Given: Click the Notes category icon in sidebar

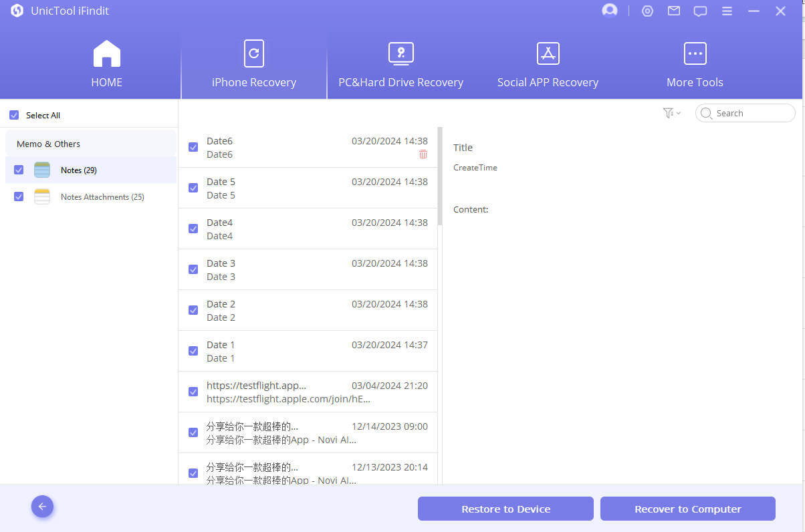Looking at the screenshot, I should pyautogui.click(x=42, y=170).
